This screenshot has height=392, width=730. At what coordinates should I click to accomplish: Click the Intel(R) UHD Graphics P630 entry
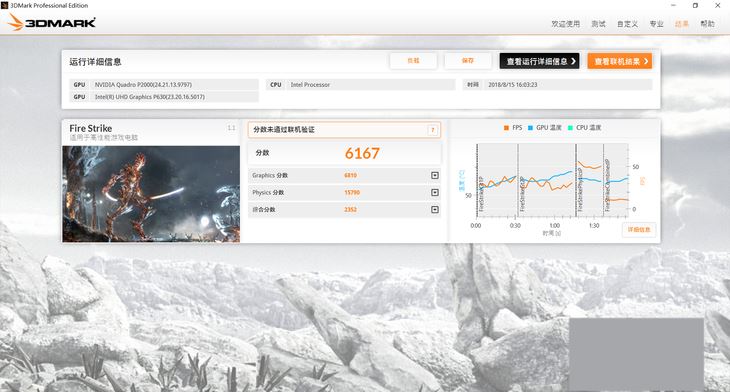point(164,97)
